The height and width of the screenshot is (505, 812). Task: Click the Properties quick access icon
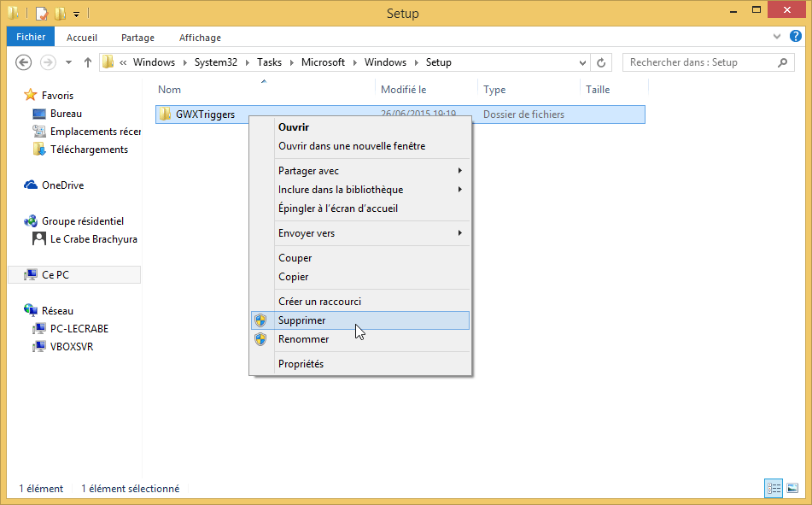click(42, 14)
